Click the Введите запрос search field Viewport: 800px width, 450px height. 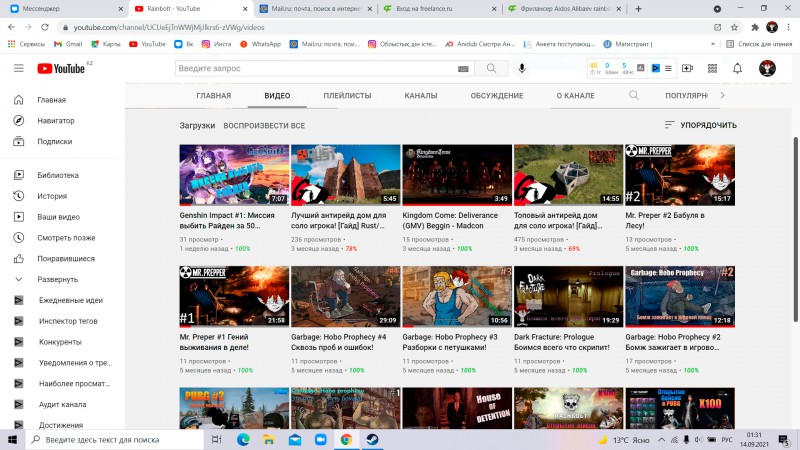(x=315, y=68)
